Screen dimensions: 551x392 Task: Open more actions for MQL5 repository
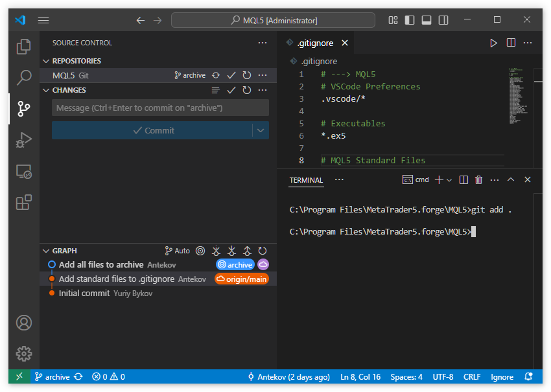tap(263, 75)
